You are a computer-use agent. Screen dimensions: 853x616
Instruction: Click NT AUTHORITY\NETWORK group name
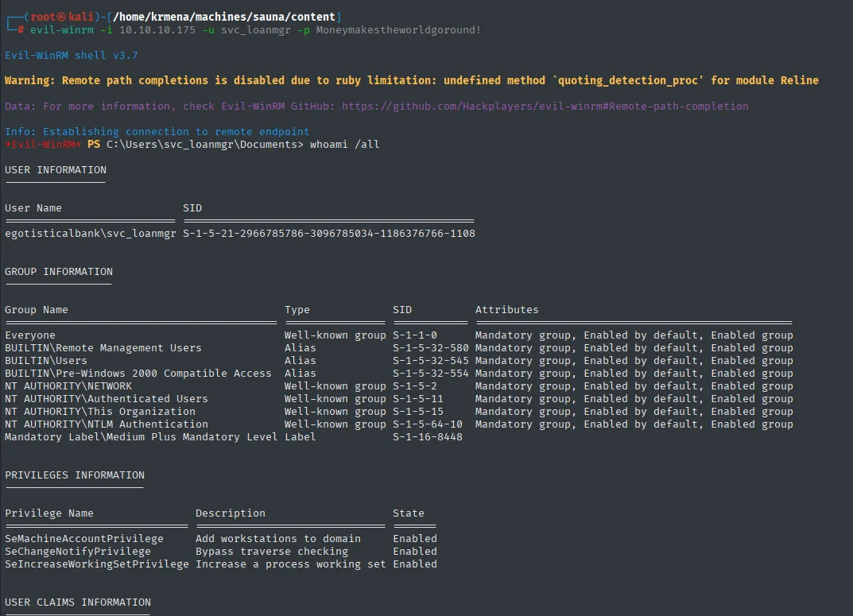point(68,386)
